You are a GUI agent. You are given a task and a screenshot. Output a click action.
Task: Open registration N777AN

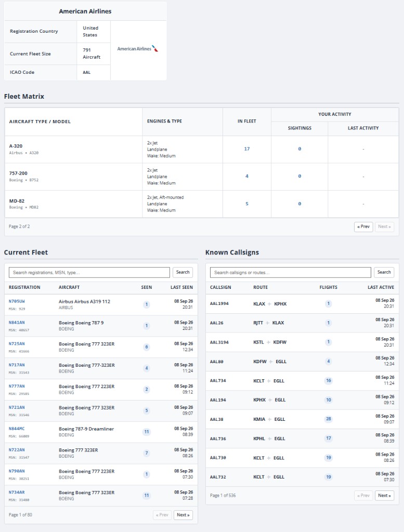click(17, 386)
